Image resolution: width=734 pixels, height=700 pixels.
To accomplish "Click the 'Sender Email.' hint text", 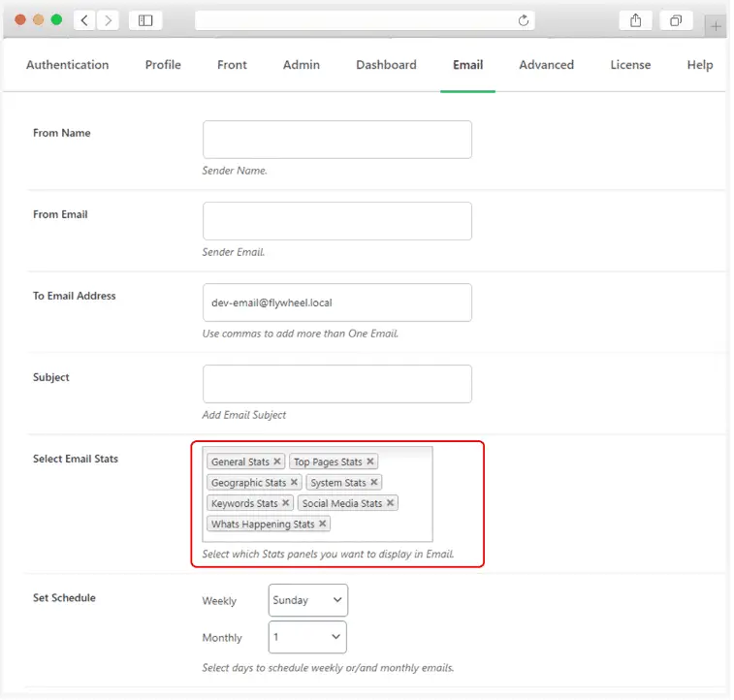I will point(233,252).
